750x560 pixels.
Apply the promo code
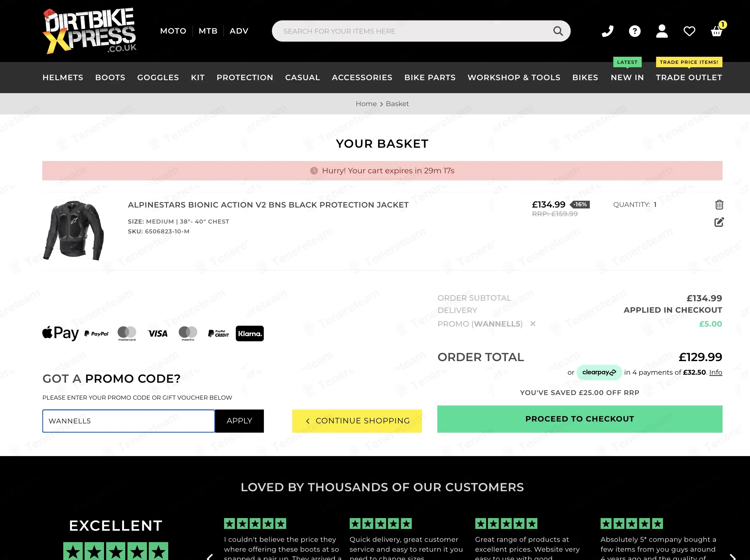click(240, 421)
